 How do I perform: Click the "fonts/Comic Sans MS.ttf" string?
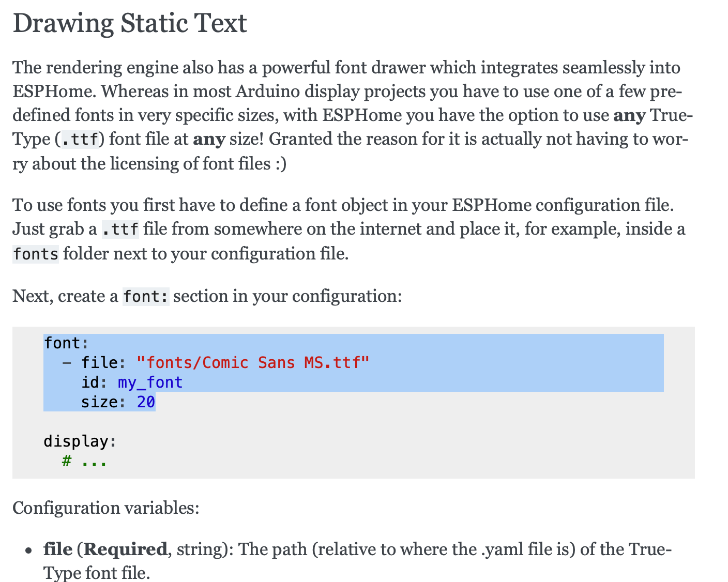253,363
